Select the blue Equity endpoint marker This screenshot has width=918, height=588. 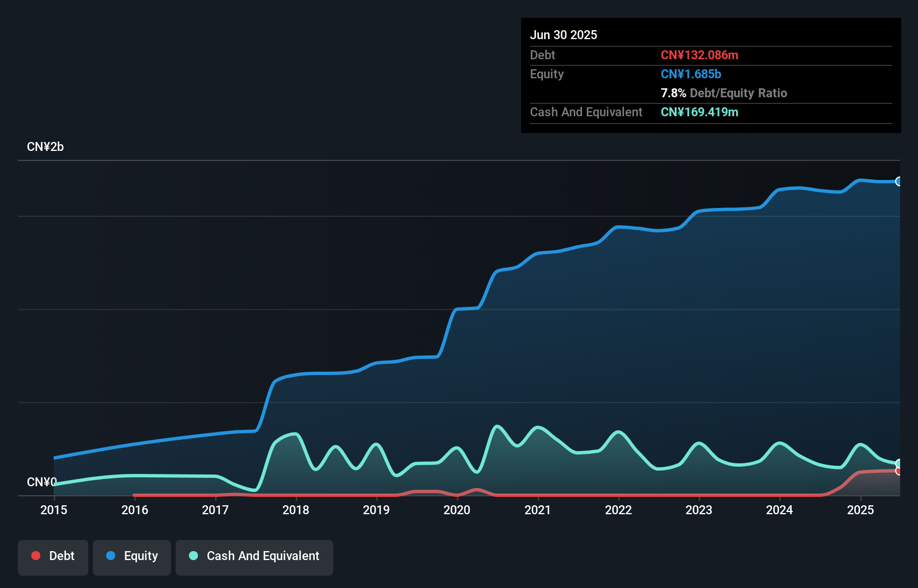(899, 181)
